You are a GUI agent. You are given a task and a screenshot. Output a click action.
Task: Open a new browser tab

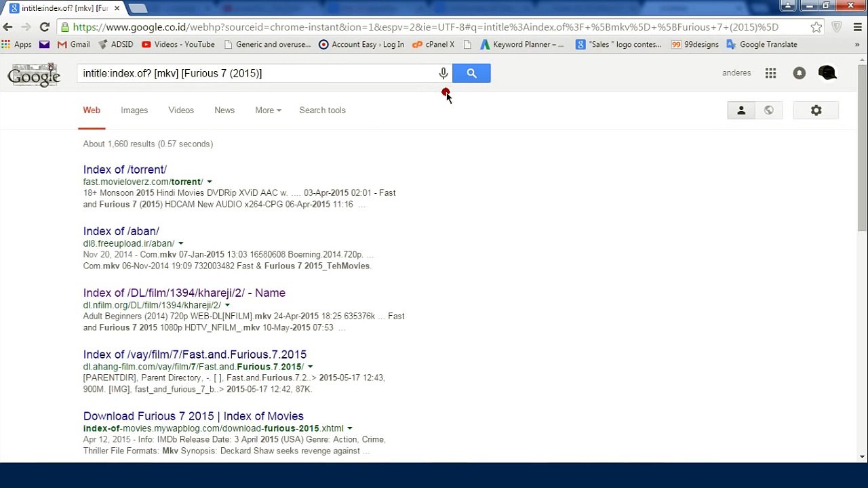click(x=138, y=8)
